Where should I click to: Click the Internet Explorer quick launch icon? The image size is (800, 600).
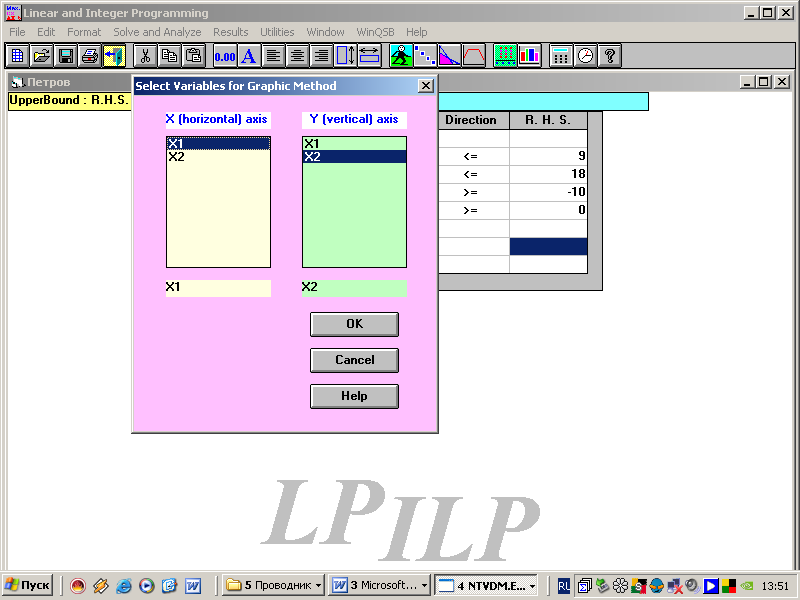[123, 586]
